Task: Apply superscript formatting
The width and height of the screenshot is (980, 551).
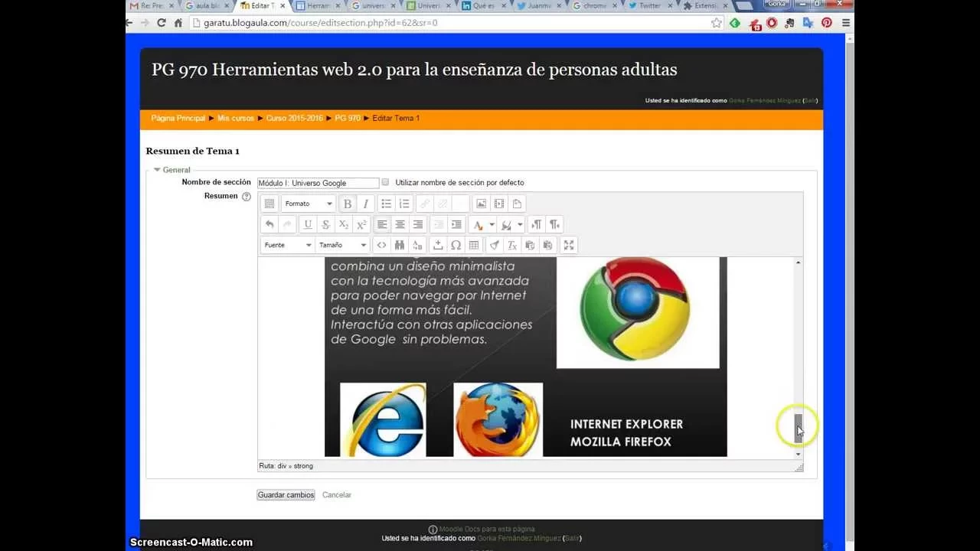Action: coord(361,224)
